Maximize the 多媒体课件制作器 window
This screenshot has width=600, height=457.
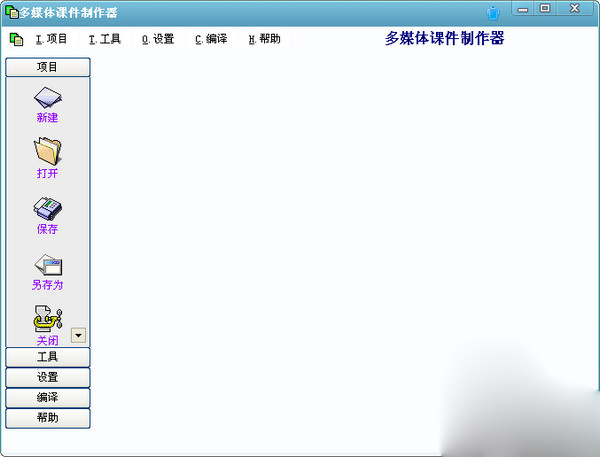(545, 9)
